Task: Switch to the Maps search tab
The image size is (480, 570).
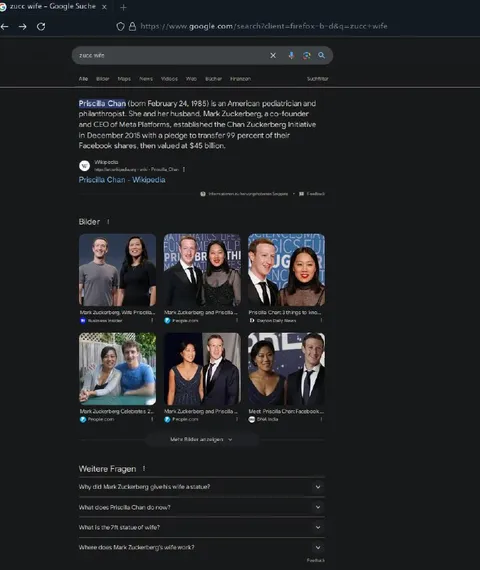Action: [x=124, y=79]
